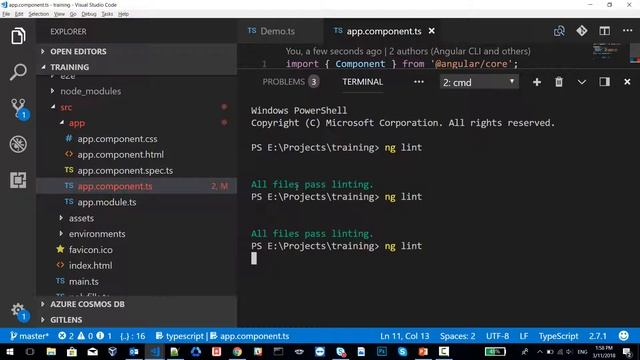Open the File menu
640x360 pixels.
6,14
